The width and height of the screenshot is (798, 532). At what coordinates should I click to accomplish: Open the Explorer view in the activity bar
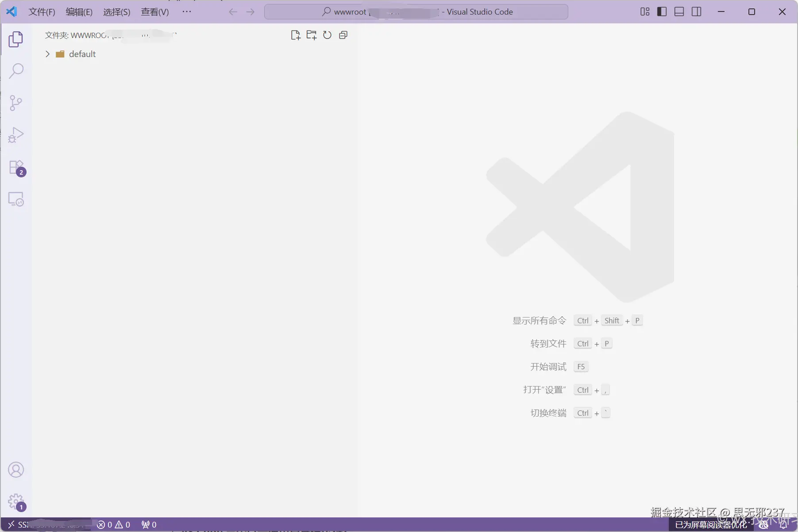[16, 39]
